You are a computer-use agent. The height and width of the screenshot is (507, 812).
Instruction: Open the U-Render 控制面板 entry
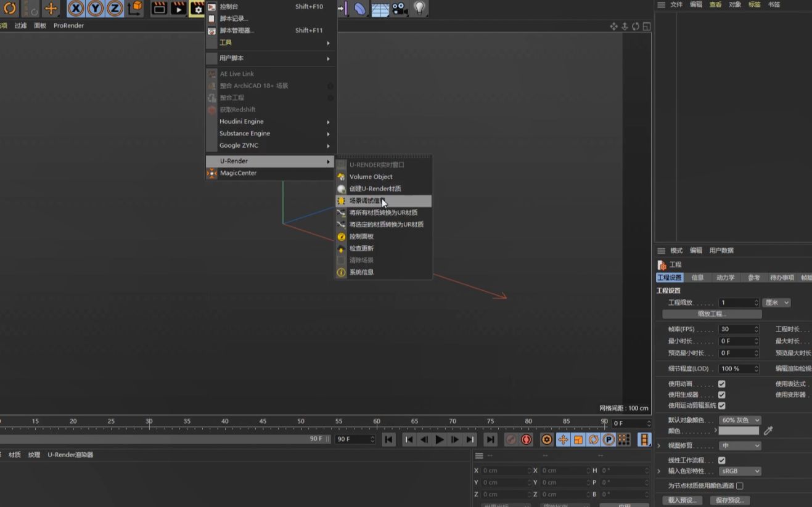tap(363, 237)
